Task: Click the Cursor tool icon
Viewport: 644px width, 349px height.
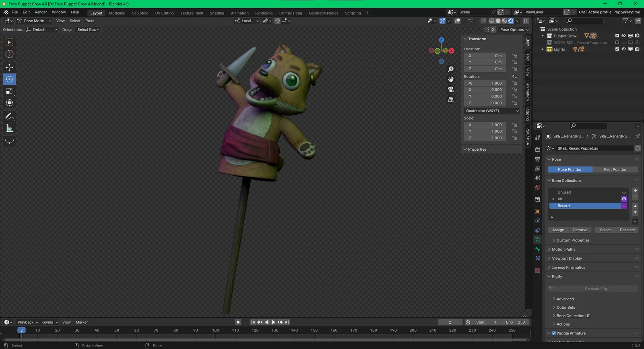Action: pyautogui.click(x=9, y=54)
